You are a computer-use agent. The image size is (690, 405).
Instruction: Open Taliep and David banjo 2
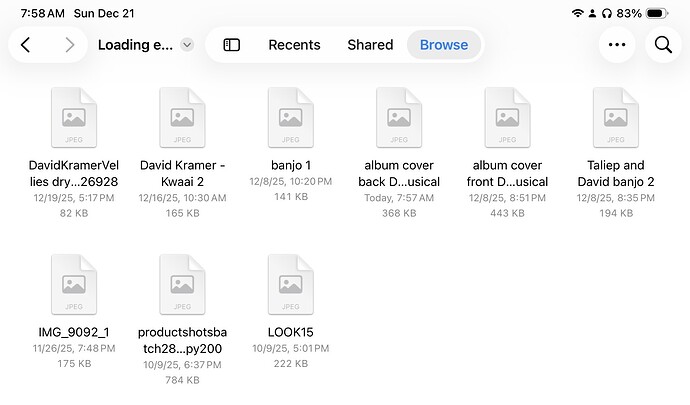click(x=615, y=118)
